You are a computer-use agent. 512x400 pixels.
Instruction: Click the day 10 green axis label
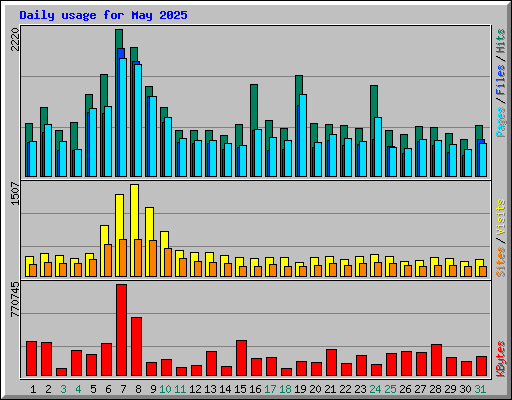(165, 389)
